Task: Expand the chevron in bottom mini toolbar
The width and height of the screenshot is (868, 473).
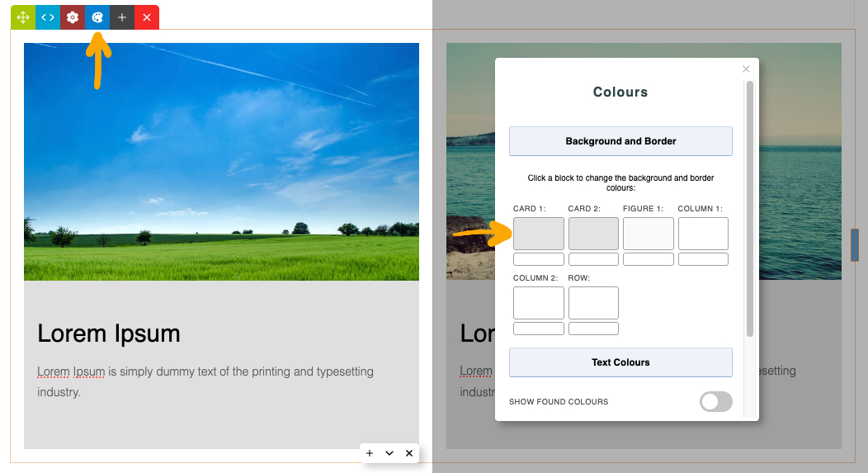Action: (x=389, y=453)
